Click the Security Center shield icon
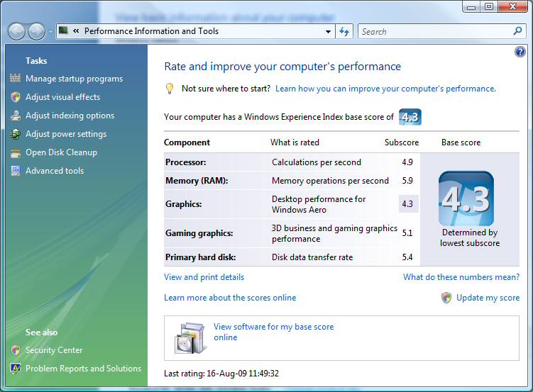The height and width of the screenshot is (392, 533). click(16, 350)
